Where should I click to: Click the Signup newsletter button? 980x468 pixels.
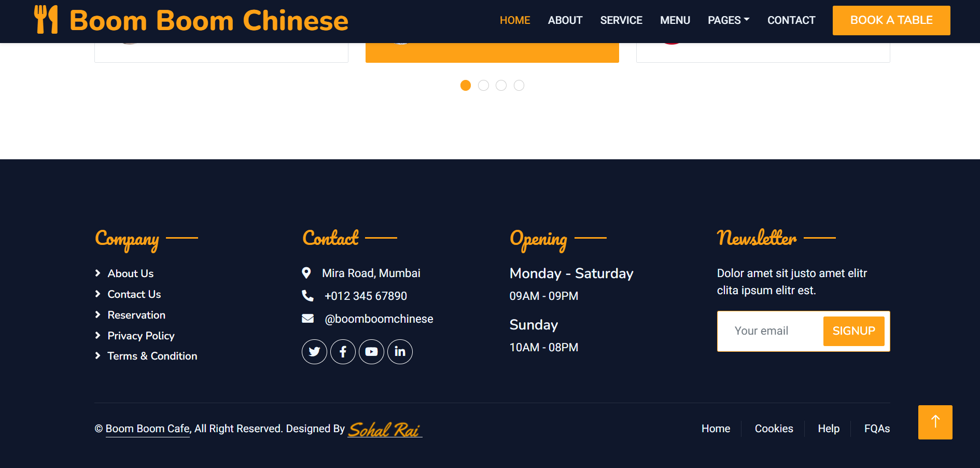coord(853,331)
